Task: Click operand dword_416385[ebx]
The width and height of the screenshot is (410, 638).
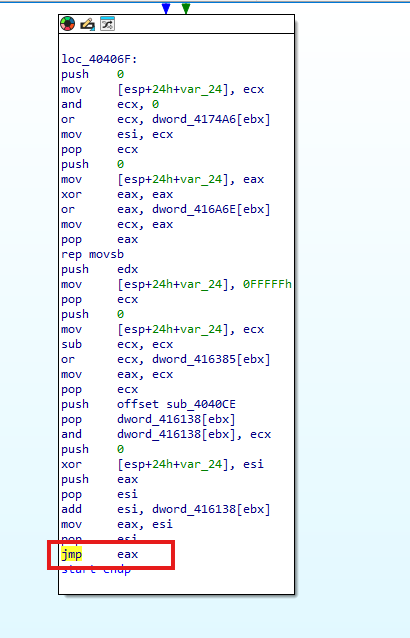Action: [211, 360]
